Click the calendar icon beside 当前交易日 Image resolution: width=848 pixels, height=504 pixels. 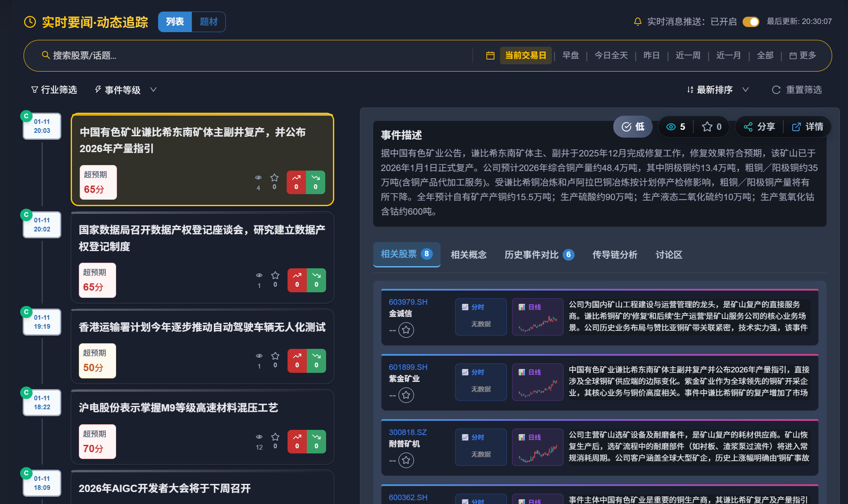[x=490, y=56]
